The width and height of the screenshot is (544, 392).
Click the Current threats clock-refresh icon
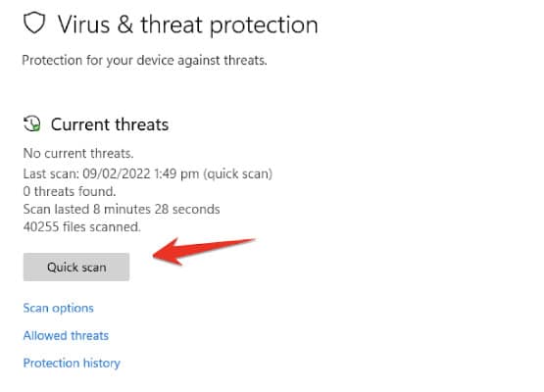click(32, 124)
